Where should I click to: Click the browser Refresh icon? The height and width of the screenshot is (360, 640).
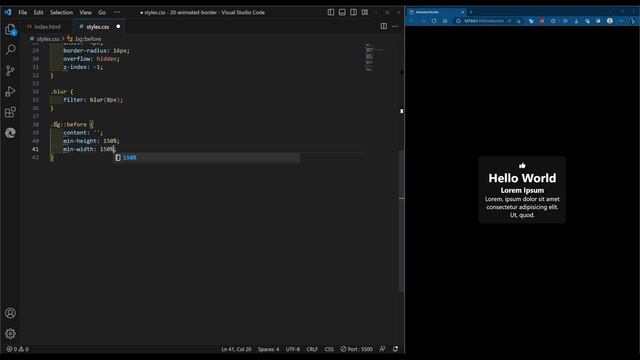[434, 21]
